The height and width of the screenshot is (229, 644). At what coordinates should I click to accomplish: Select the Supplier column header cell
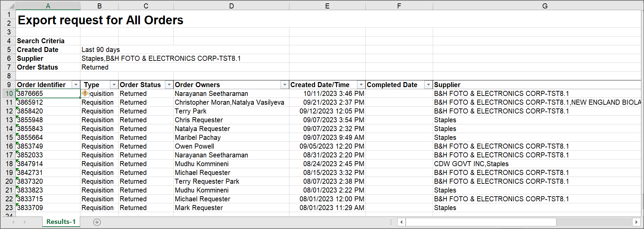(537, 85)
